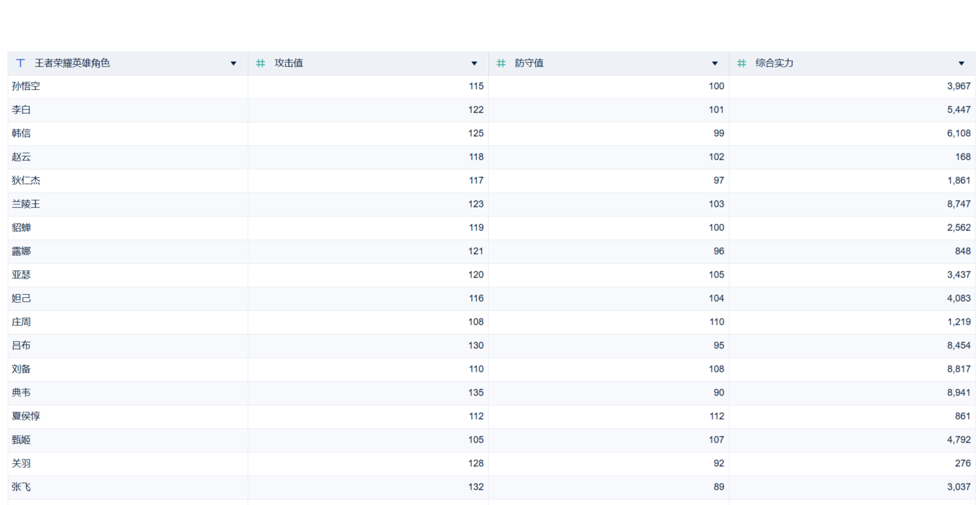Click the 孙悟空 hero name cell
The height and width of the screenshot is (505, 980).
click(128, 86)
